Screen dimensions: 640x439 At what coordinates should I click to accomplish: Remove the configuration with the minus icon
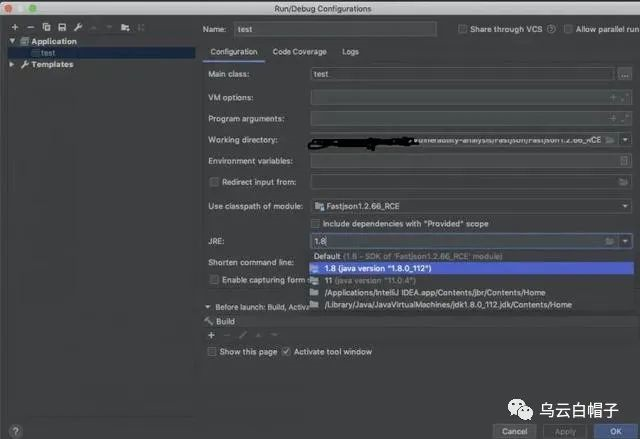click(x=31, y=27)
